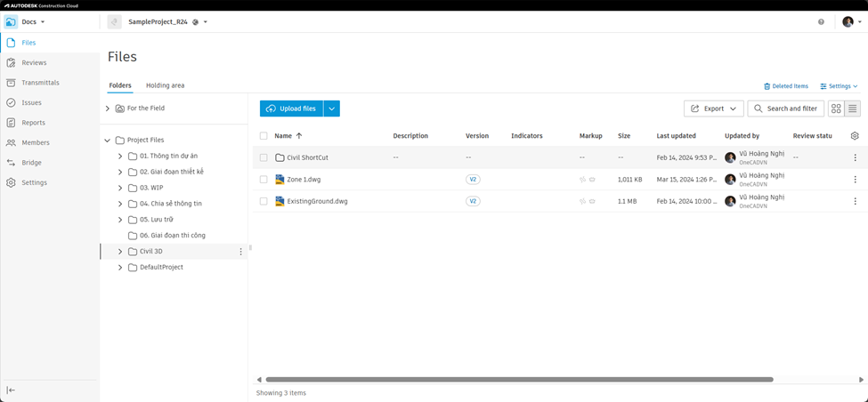Expand the For the Field folder
This screenshot has width=868, height=402.
[x=108, y=109]
